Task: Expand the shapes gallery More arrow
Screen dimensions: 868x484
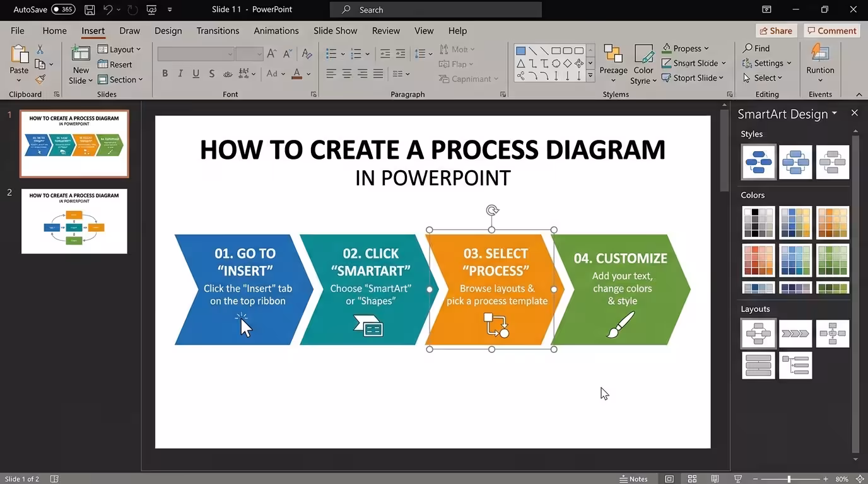Action: (590, 76)
